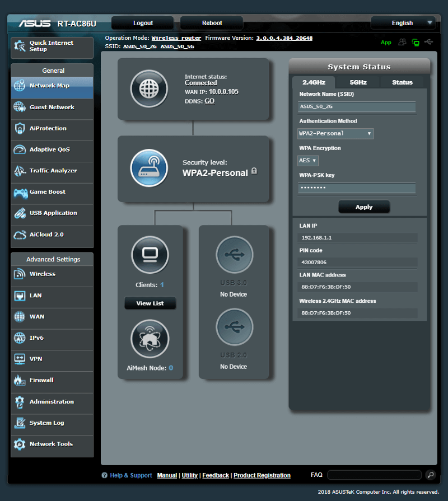Click the Clients computer icon
Viewport: 448px width, 501px height.
coord(150,255)
